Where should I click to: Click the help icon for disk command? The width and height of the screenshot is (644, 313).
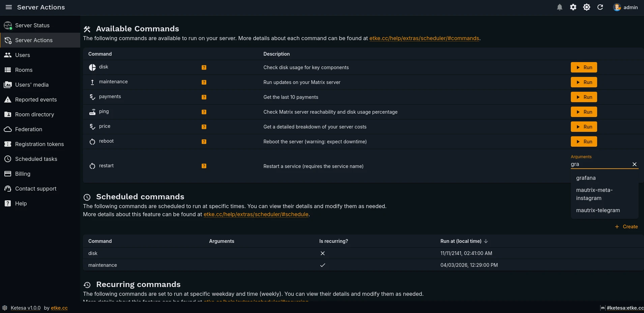point(204,67)
